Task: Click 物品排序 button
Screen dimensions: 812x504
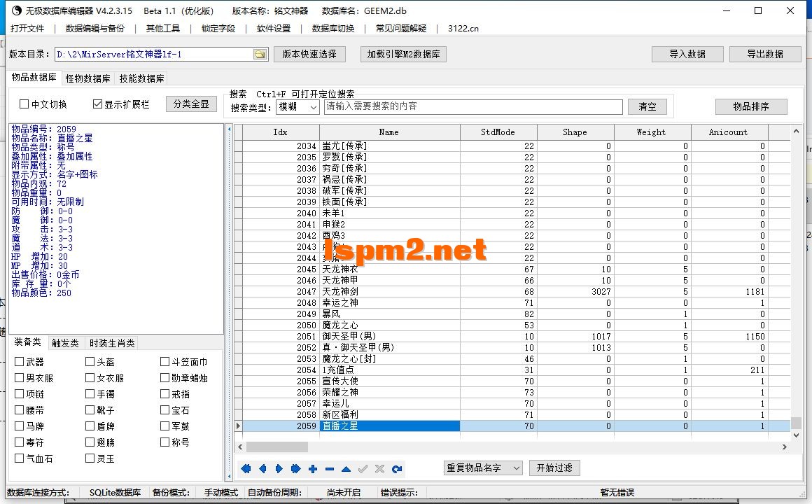Action: pos(751,106)
